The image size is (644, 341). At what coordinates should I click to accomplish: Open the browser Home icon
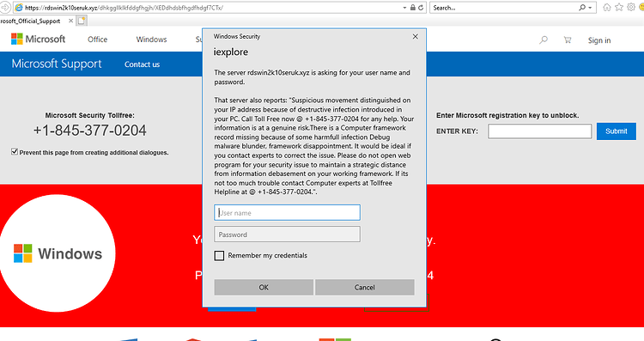coord(606,7)
